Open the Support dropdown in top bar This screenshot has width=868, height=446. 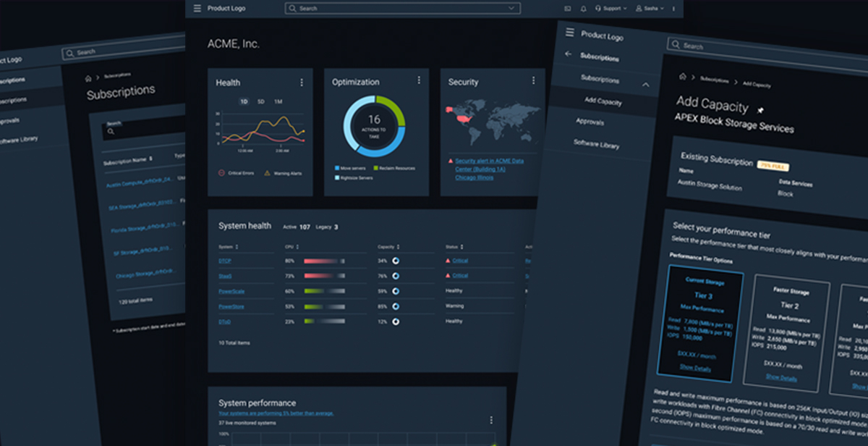click(611, 9)
